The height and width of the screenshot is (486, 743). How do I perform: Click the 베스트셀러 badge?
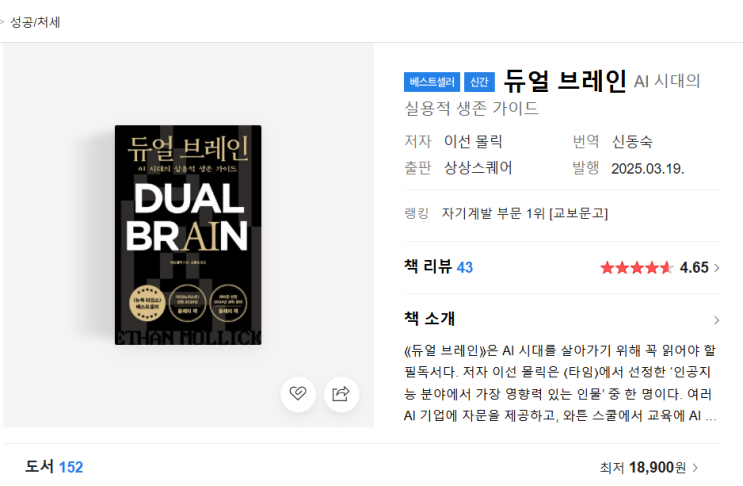(x=432, y=82)
